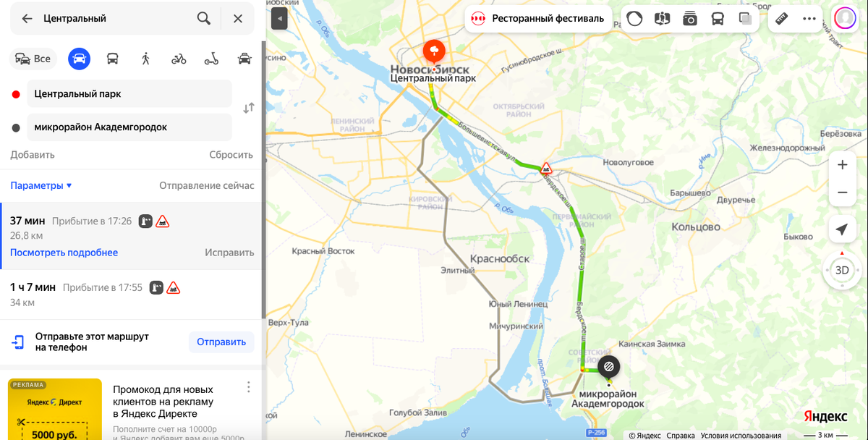Switch to bicycle route mode
This screenshot has height=440, width=868.
point(179,59)
